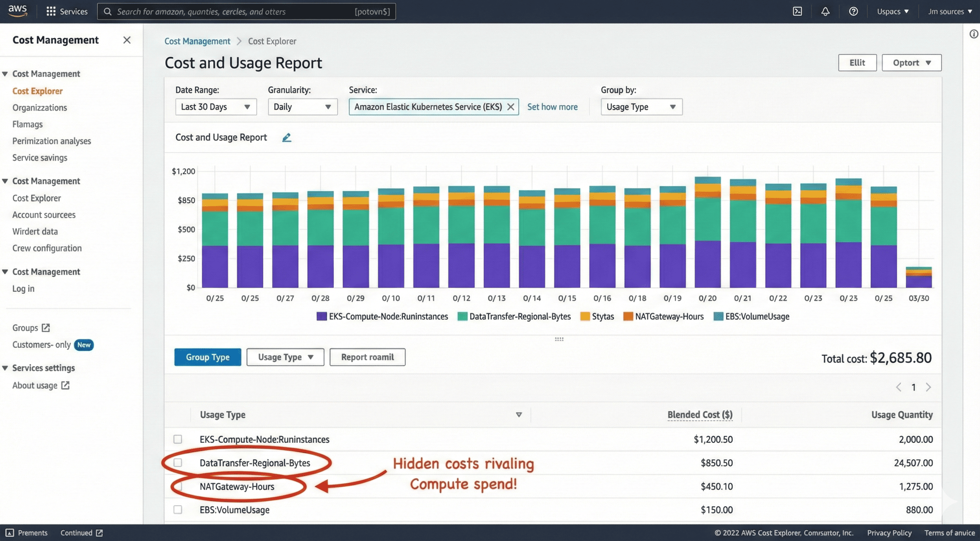The image size is (980, 541).
Task: Check the EKS-Compute-Node:Runinstances row checkbox
Action: click(x=178, y=439)
